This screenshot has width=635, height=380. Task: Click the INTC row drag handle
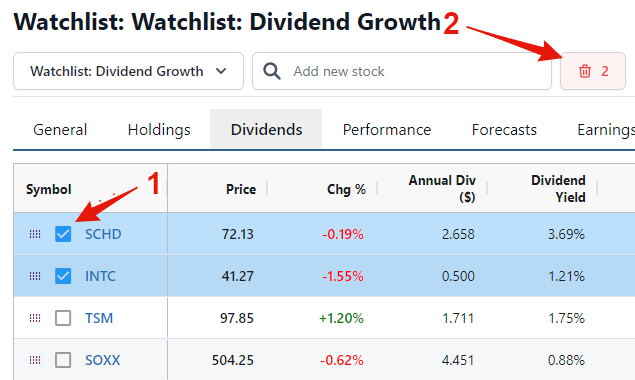(35, 276)
